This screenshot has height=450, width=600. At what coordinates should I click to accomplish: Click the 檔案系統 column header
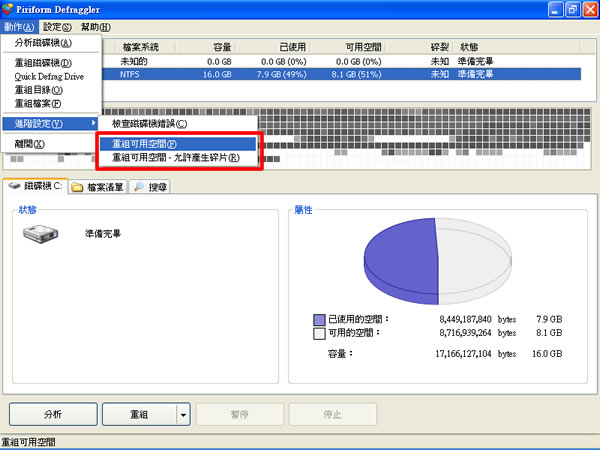tap(145, 47)
